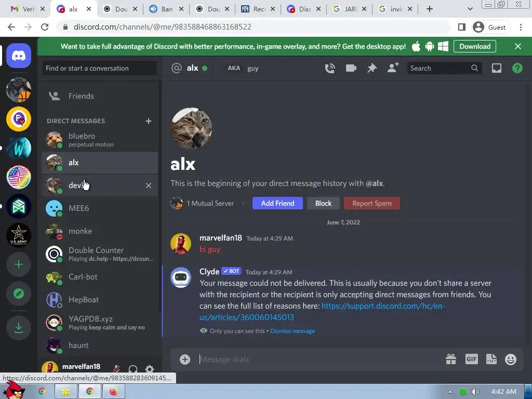Start a voice call with alx
Screen dimensions: 532x399
[x=330, y=68]
